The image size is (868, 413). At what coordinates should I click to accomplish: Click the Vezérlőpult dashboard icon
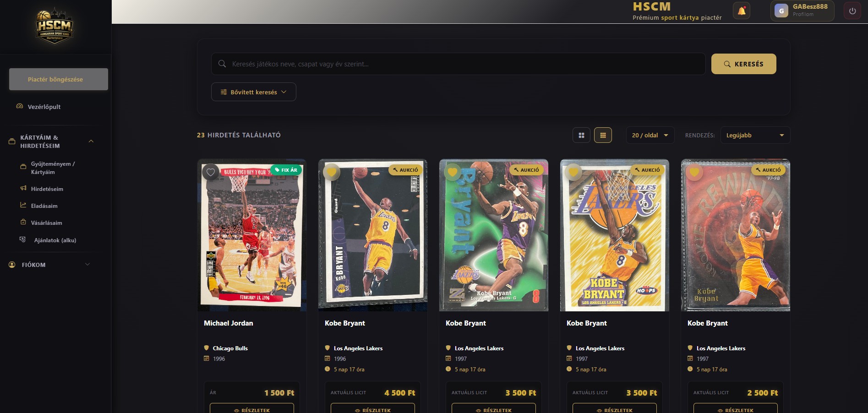pos(20,106)
